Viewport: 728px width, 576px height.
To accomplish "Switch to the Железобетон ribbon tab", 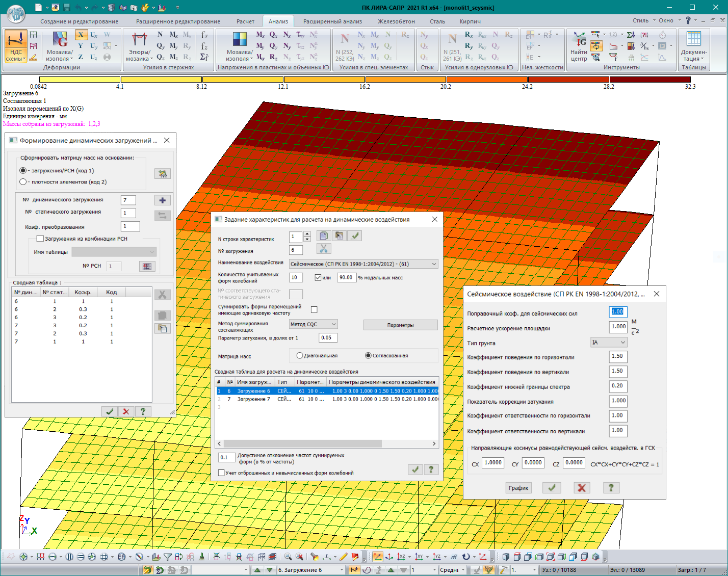I will click(396, 21).
